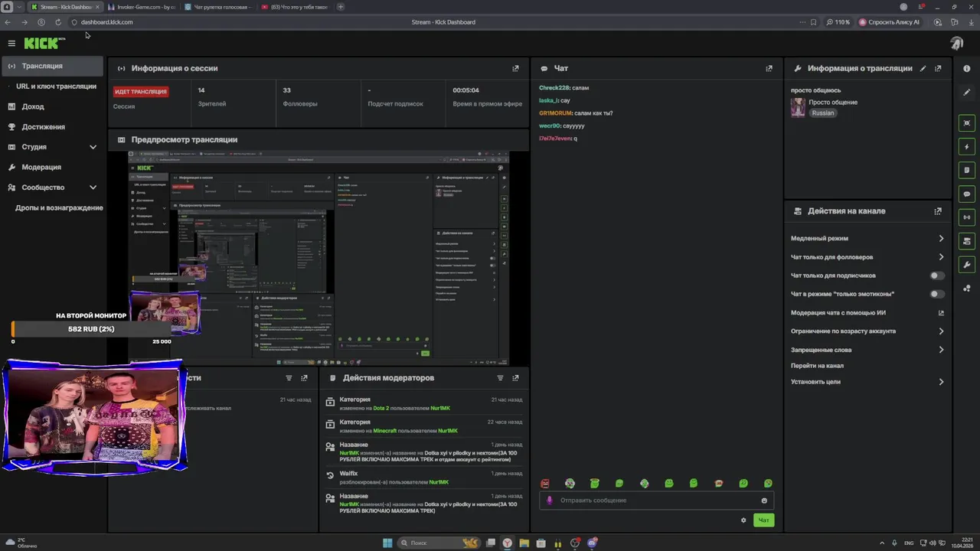Insert the red angry emote

[x=545, y=484]
